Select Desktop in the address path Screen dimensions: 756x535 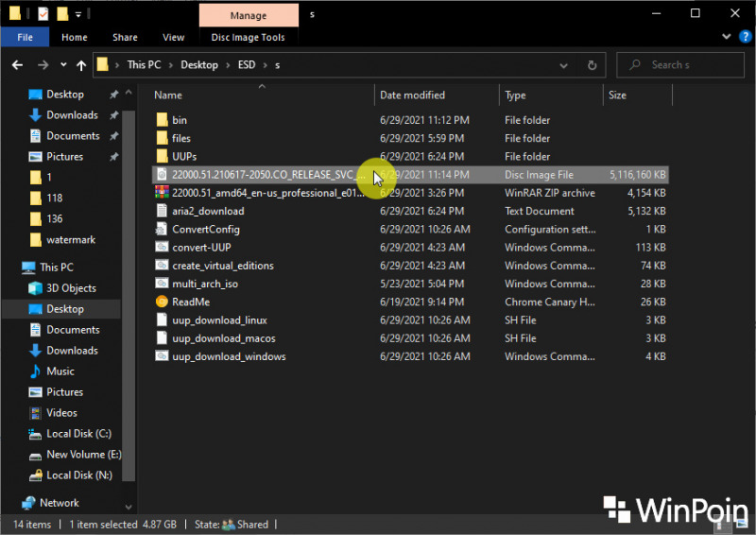tap(199, 64)
